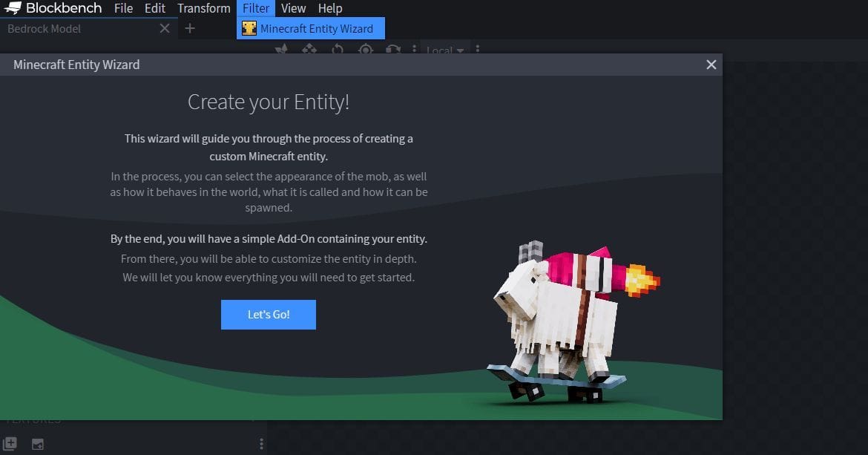
Task: Open the Textures panel options menu
Action: [260, 443]
